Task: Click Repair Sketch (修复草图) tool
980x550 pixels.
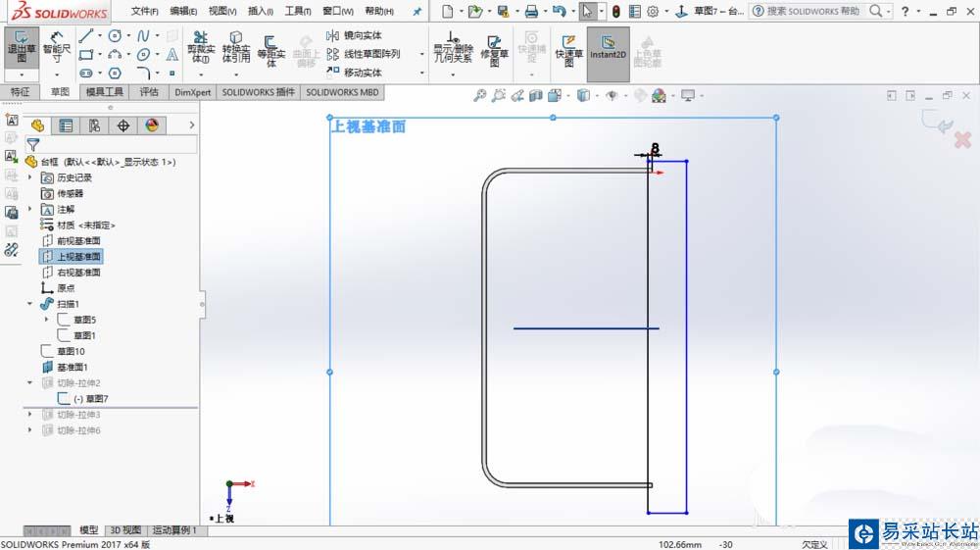Action: click(494, 50)
